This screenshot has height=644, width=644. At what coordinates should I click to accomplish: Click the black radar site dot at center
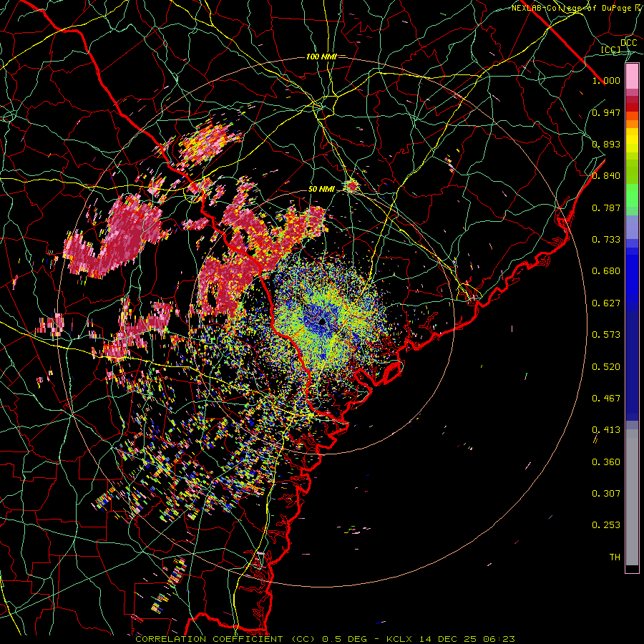[x=323, y=321]
